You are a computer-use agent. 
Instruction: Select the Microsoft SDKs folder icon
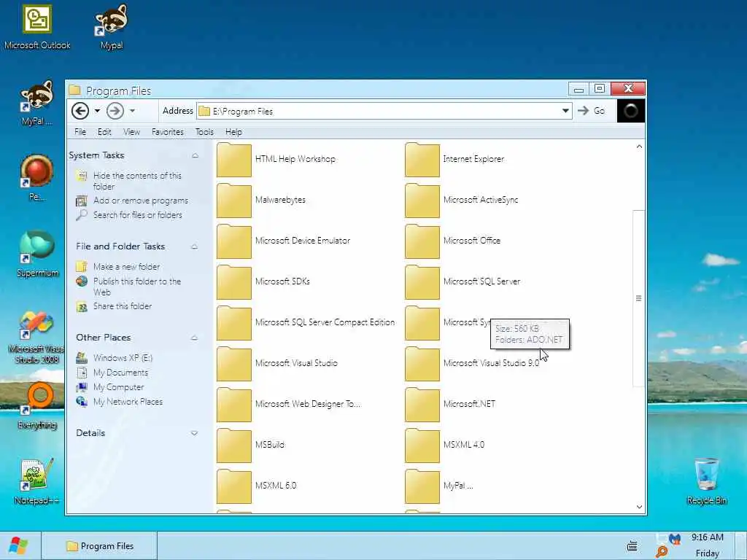tap(234, 282)
